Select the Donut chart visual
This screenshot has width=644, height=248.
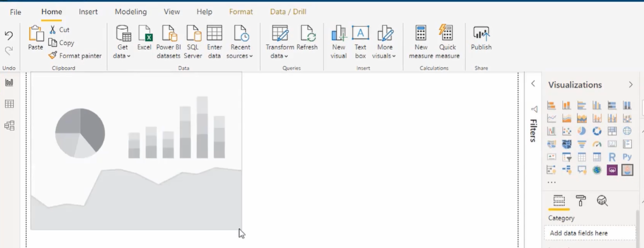(597, 131)
